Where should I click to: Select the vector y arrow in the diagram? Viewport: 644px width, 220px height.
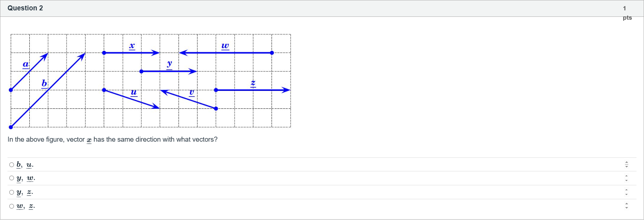168,71
